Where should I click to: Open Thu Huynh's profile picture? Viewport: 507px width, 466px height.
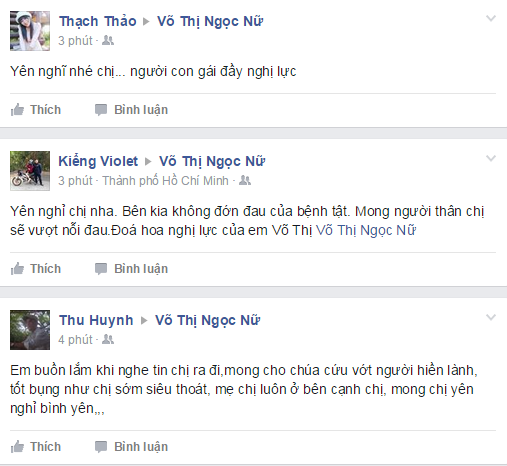(x=30, y=330)
